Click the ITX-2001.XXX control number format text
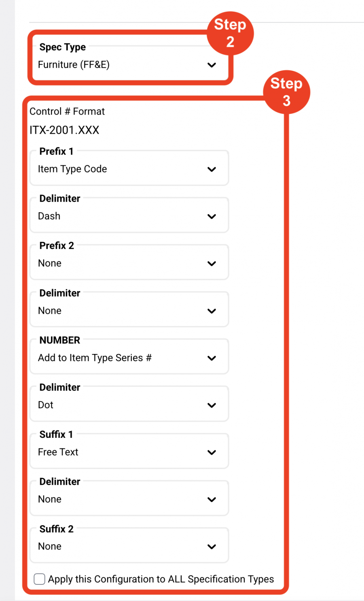 click(64, 130)
